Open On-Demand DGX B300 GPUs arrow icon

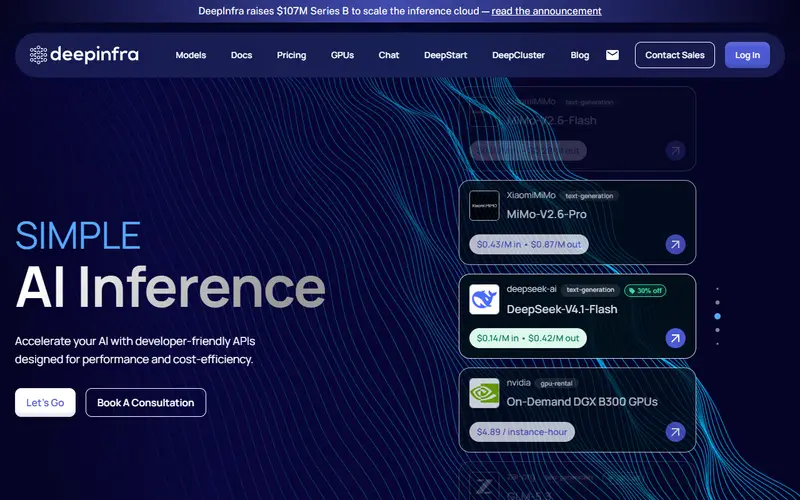click(x=675, y=432)
